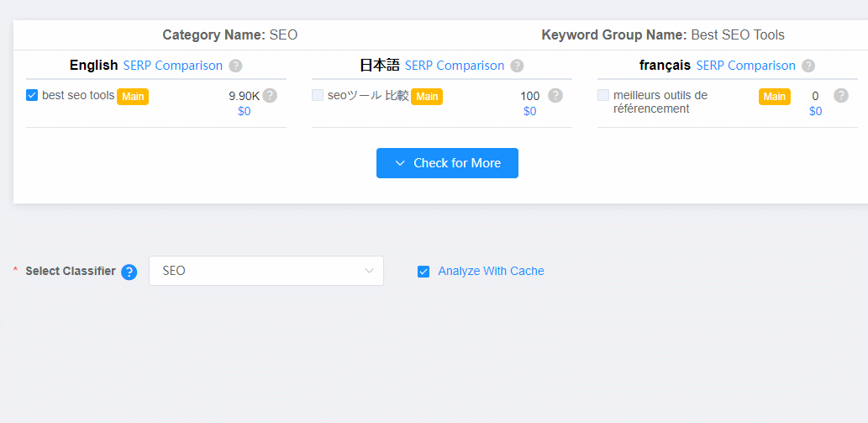Viewport: 868px width, 423px height.
Task: Click help icon beside English SERP Comparison
Action: [236, 66]
